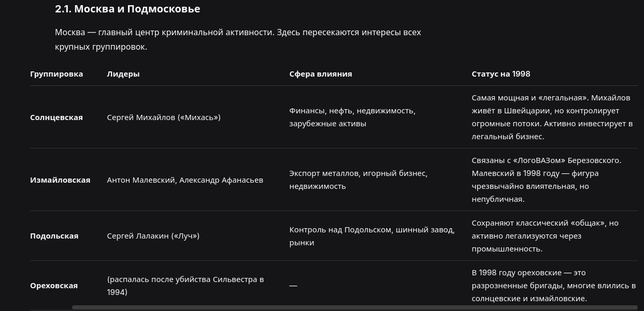Click the 'Финансы, нефть, недвижимость' influence cell
This screenshot has height=311, width=644.
(352, 117)
